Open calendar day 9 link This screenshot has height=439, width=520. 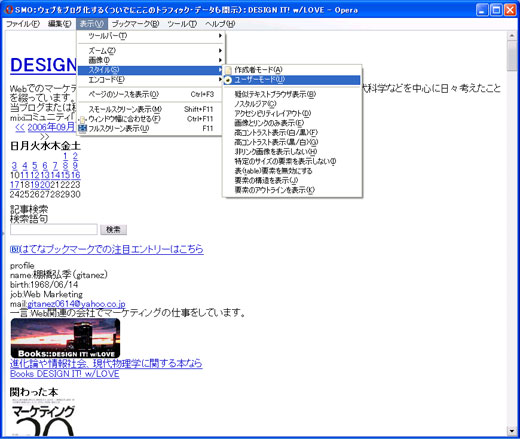[75, 166]
